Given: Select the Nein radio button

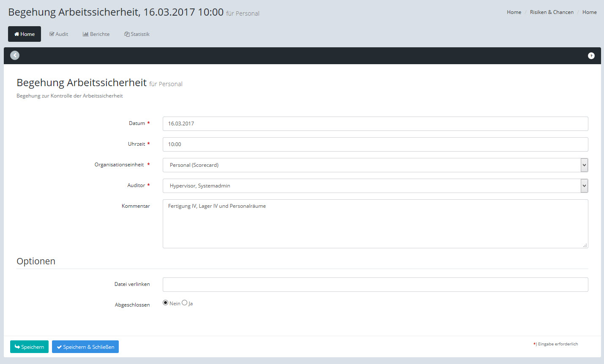Looking at the screenshot, I should (x=166, y=303).
